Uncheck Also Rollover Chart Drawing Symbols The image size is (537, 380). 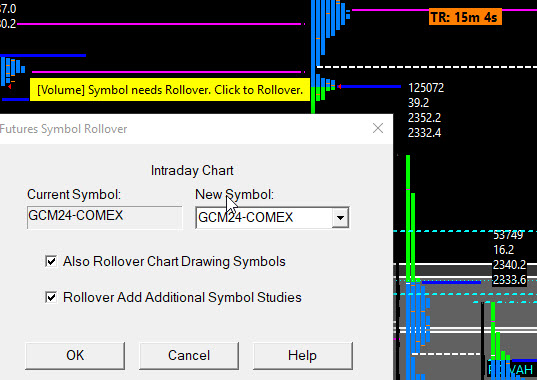[x=51, y=261]
